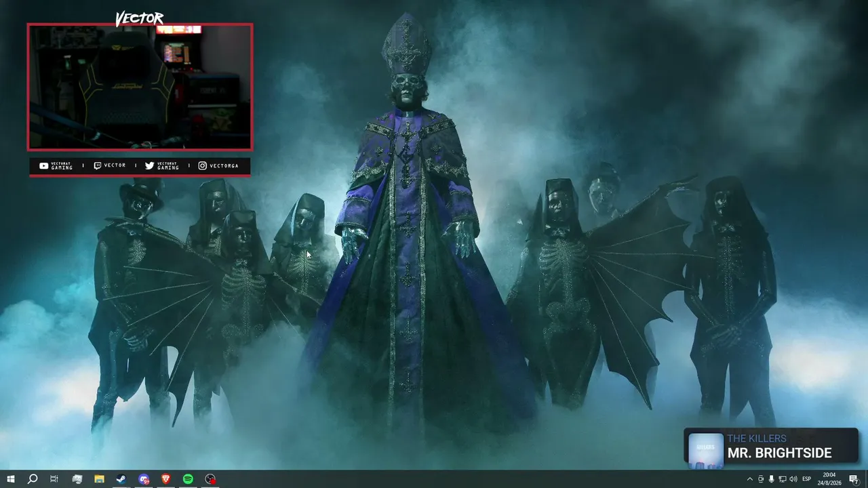Open network settings tray icon

782,479
